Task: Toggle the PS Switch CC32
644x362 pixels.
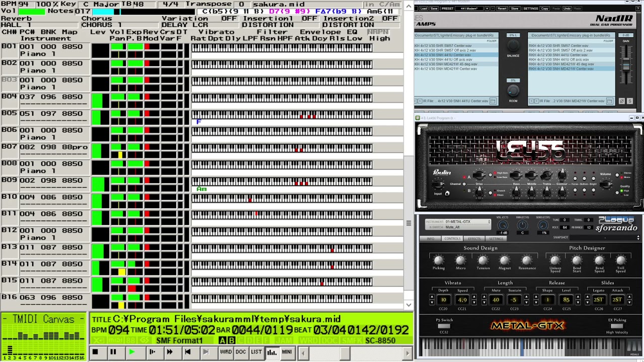Action: [x=444, y=326]
